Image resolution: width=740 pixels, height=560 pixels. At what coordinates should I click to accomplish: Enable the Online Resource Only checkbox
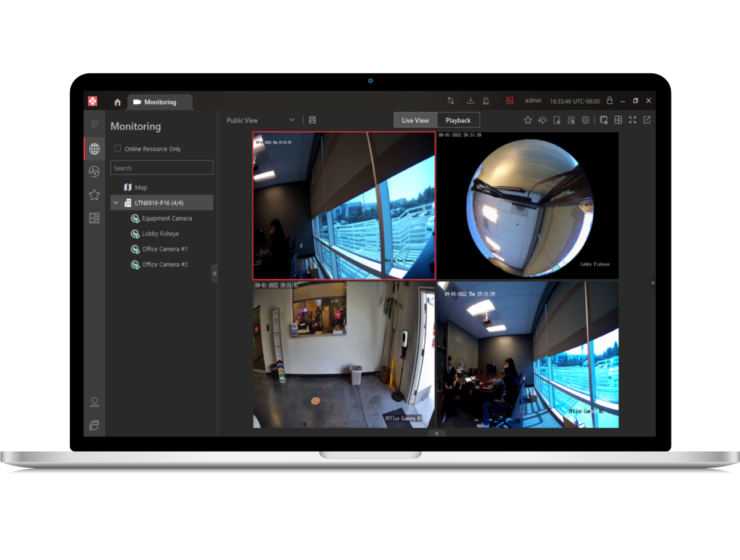(x=118, y=149)
